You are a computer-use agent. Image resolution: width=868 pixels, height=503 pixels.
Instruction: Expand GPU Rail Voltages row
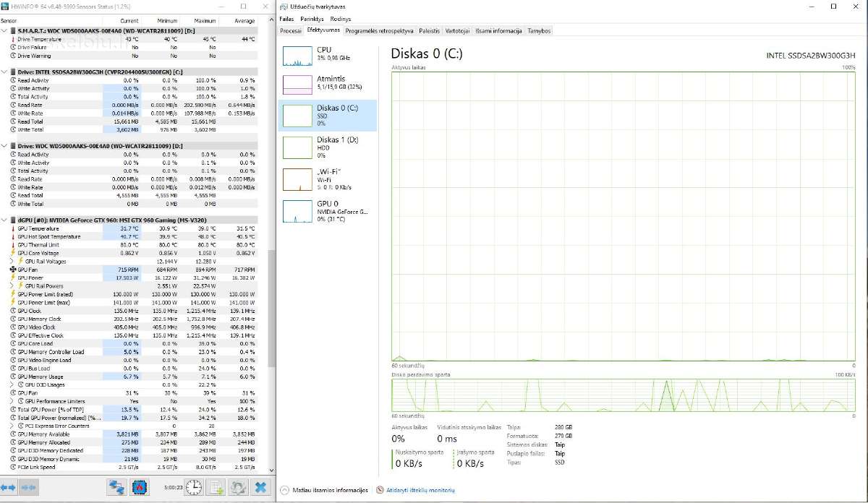[12, 261]
